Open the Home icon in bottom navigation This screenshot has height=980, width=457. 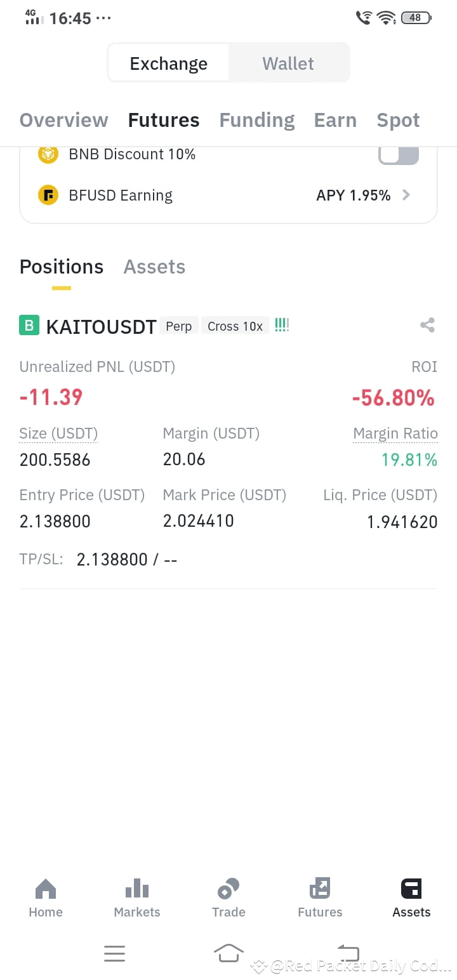point(46,888)
